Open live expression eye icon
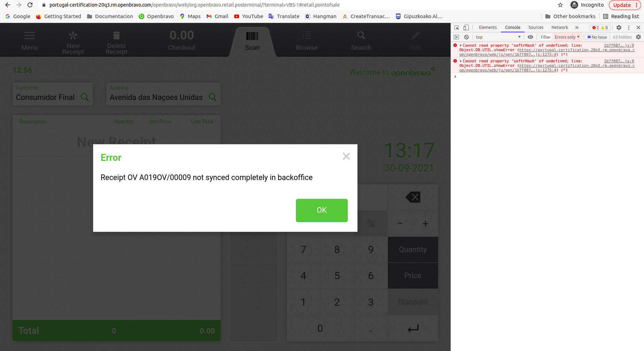644x351 pixels. (530, 37)
